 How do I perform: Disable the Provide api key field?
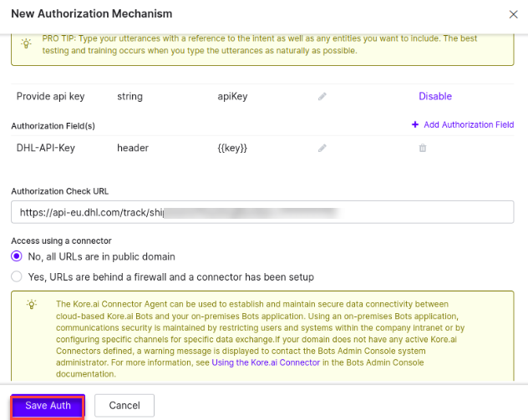click(435, 96)
